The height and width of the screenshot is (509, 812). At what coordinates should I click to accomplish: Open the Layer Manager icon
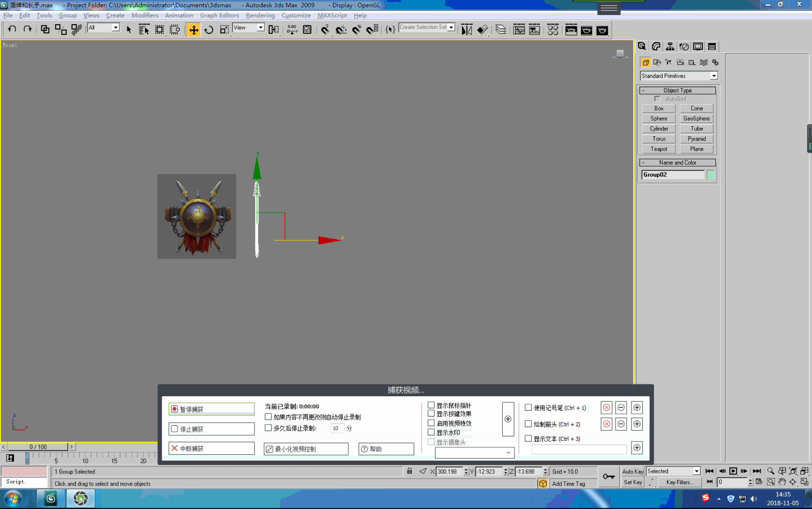501,30
